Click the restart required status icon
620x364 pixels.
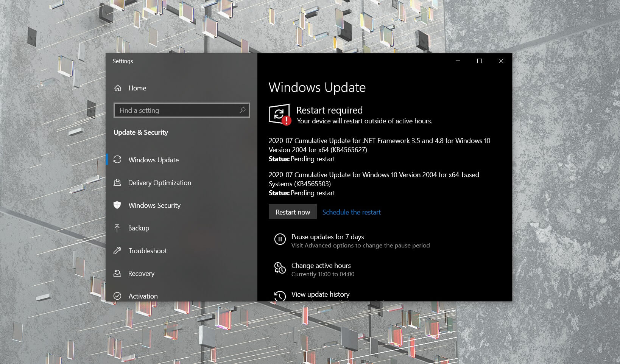tap(280, 115)
